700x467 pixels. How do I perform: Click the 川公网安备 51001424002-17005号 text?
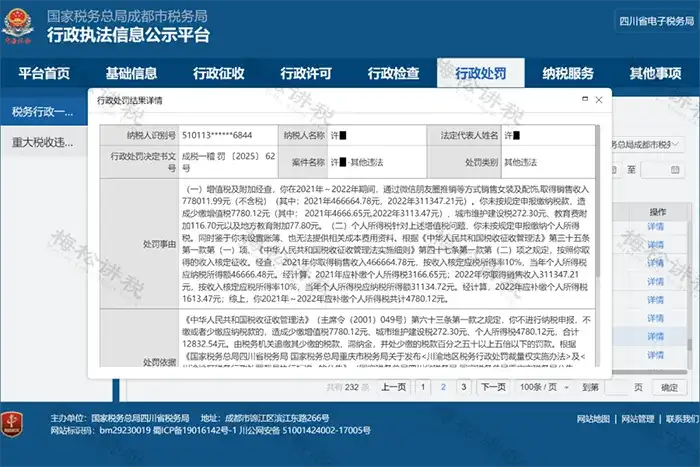tap(304, 430)
